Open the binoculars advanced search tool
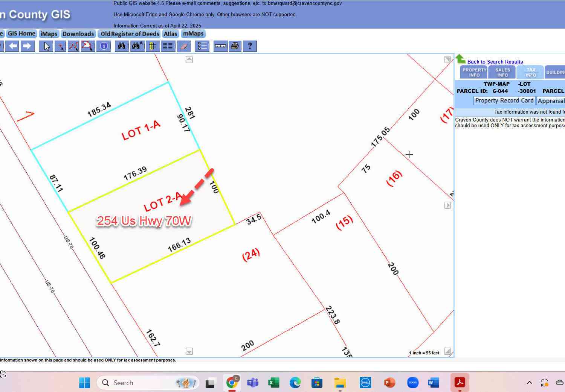This screenshot has height=392, width=565. 137,46
